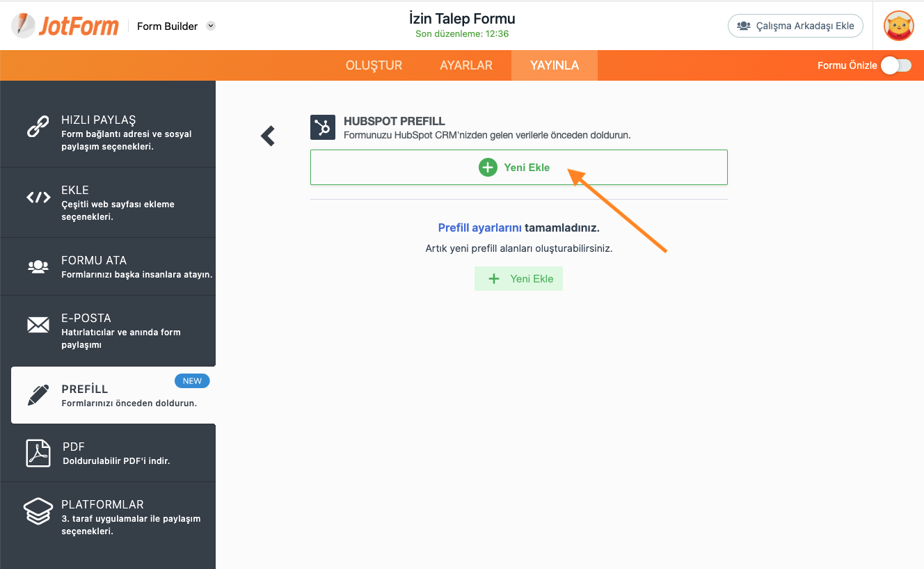Viewport: 924px width, 569px height.
Task: Click the user avatar picture
Action: [x=898, y=26]
